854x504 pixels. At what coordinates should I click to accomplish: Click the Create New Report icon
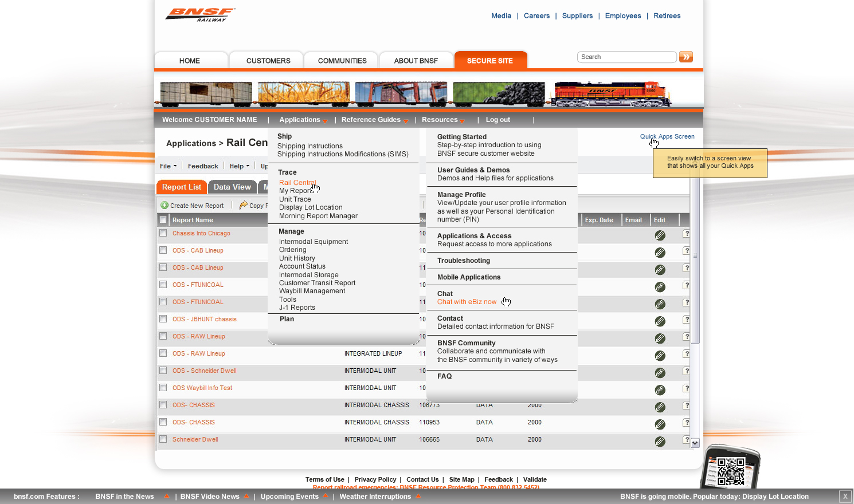pos(164,206)
